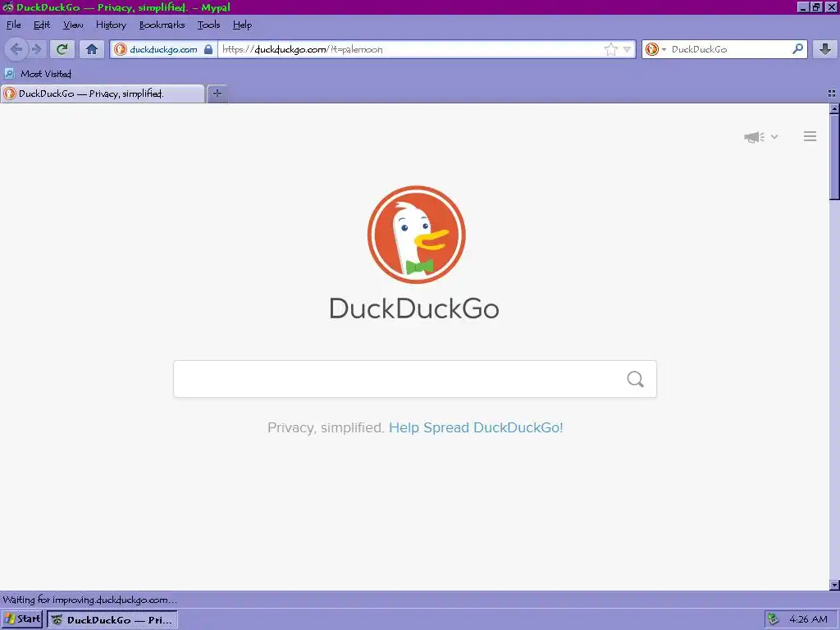Open a new tab with plus button
Viewport: 840px width, 630px height.
(217, 94)
